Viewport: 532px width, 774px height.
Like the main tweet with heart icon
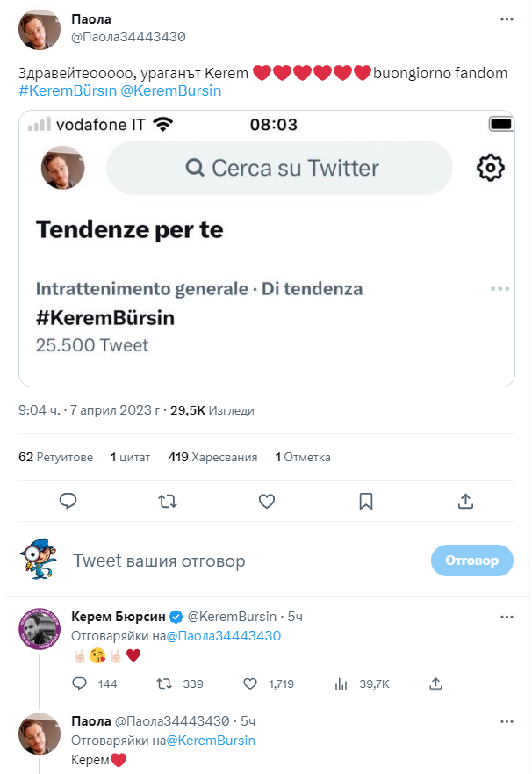click(268, 501)
